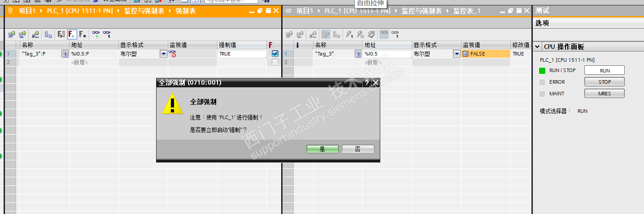Toggle show modify columns icon in watch table

[x=326, y=34]
